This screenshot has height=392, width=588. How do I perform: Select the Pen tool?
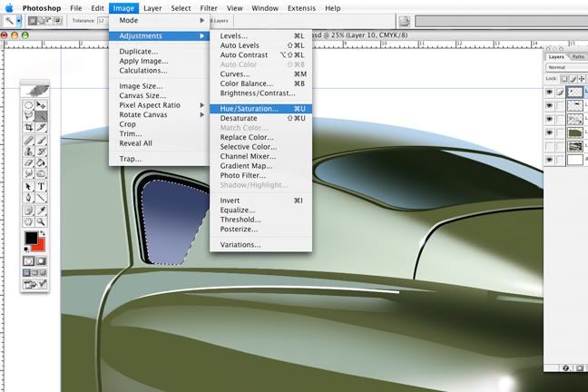coord(28,197)
